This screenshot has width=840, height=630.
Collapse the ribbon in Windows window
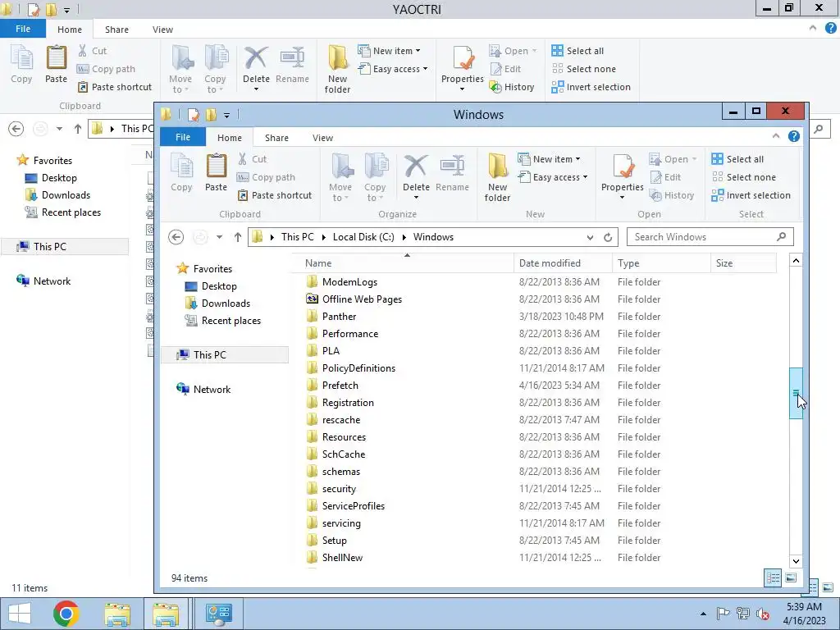(x=776, y=137)
